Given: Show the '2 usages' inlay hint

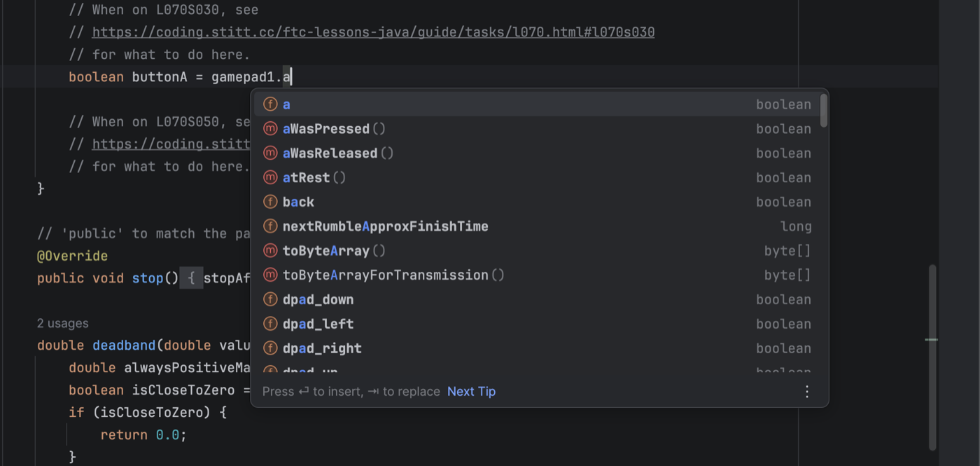Looking at the screenshot, I should point(63,323).
